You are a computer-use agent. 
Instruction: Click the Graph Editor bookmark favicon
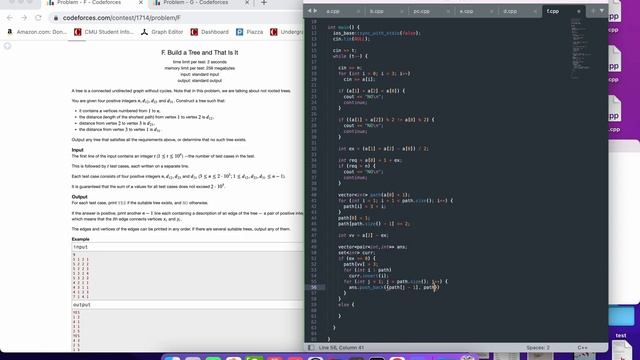[144, 32]
